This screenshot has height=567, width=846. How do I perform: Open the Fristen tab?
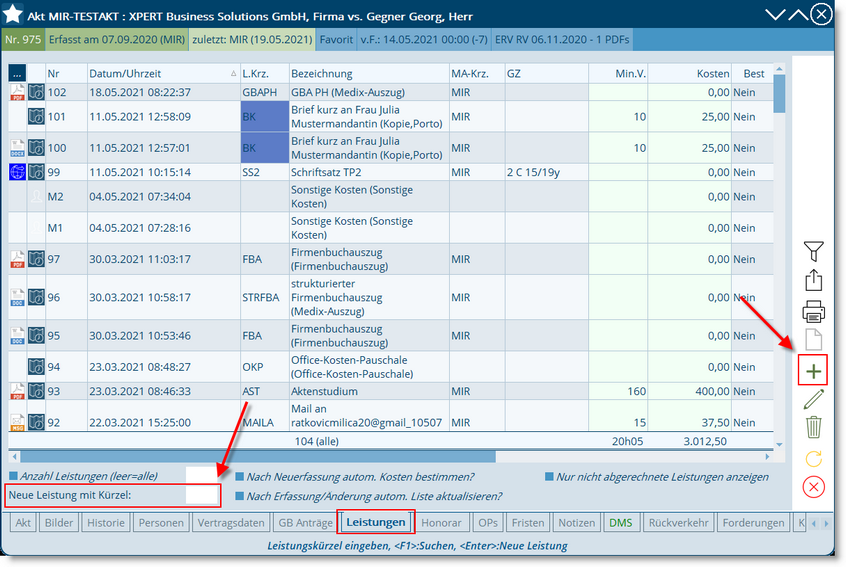coord(528,523)
